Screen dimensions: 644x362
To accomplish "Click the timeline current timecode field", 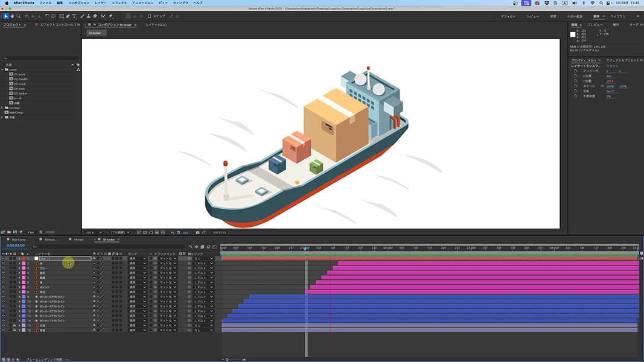I will 15,246.
